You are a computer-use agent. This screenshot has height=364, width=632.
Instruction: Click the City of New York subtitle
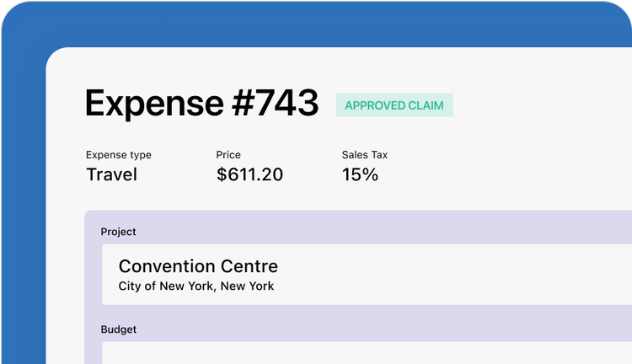[x=195, y=286]
